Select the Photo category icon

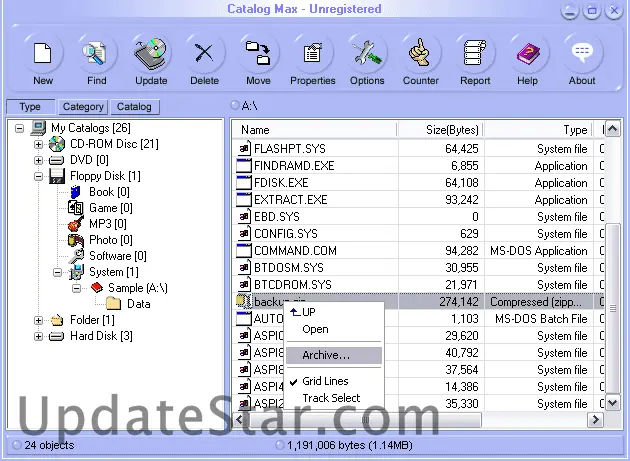[x=76, y=240]
